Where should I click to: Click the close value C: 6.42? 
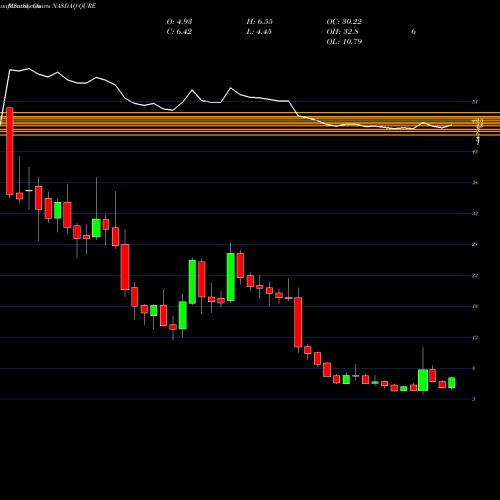click(179, 32)
